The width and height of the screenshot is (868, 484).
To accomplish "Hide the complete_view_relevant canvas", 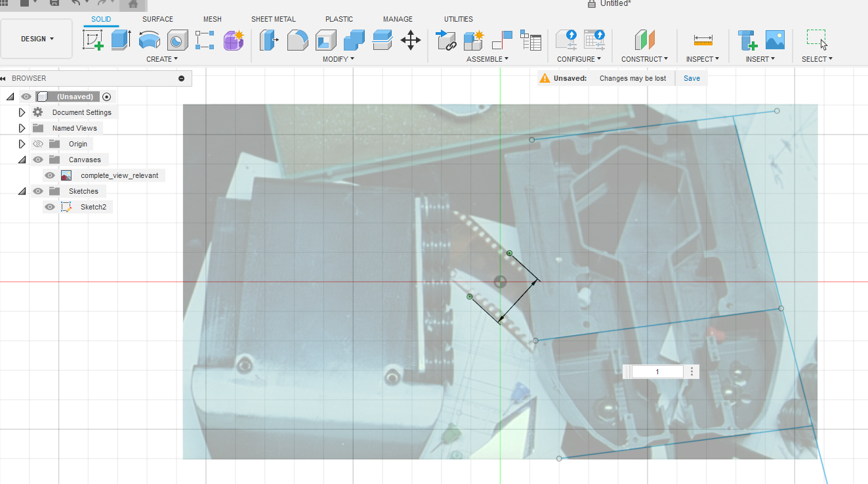I will (x=50, y=175).
